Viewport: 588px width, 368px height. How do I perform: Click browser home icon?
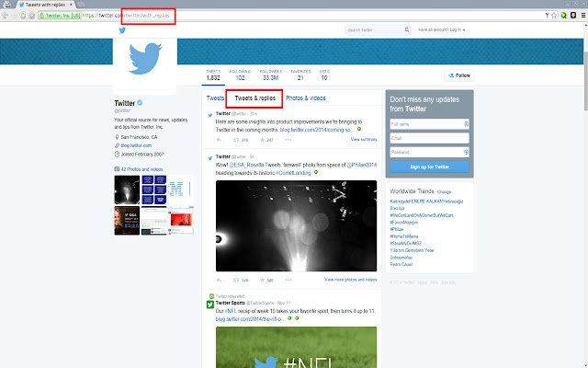point(32,16)
